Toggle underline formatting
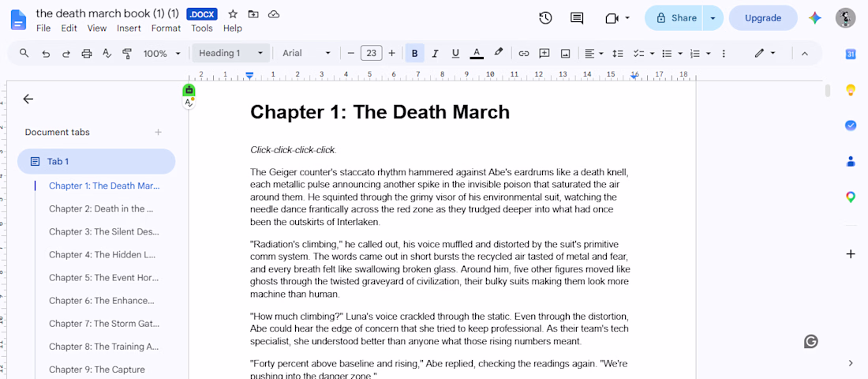Screen dimensions: 868x379 pyautogui.click(x=455, y=54)
